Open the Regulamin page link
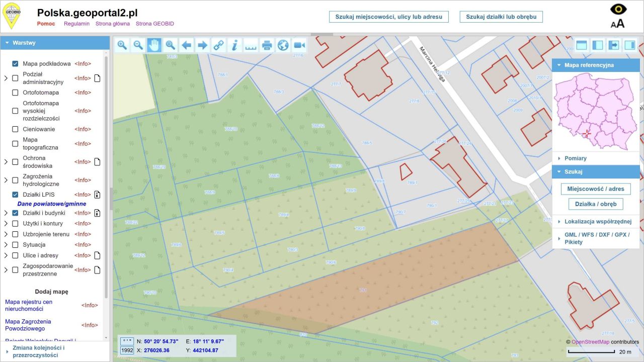This screenshot has width=644, height=362. [76, 24]
